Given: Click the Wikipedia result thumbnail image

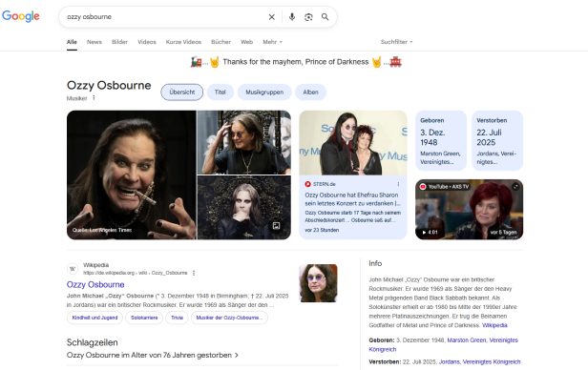Looking at the screenshot, I should 318,283.
